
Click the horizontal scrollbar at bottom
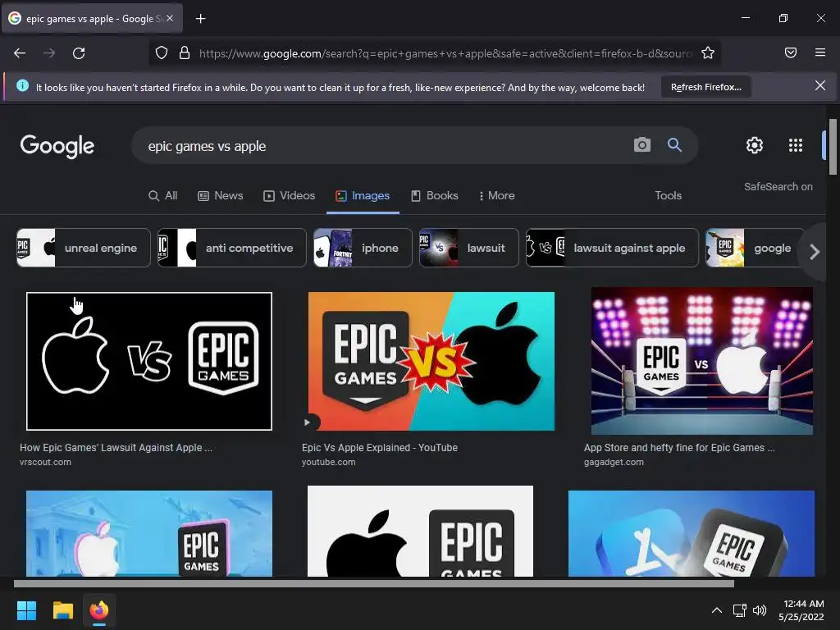tap(374, 583)
